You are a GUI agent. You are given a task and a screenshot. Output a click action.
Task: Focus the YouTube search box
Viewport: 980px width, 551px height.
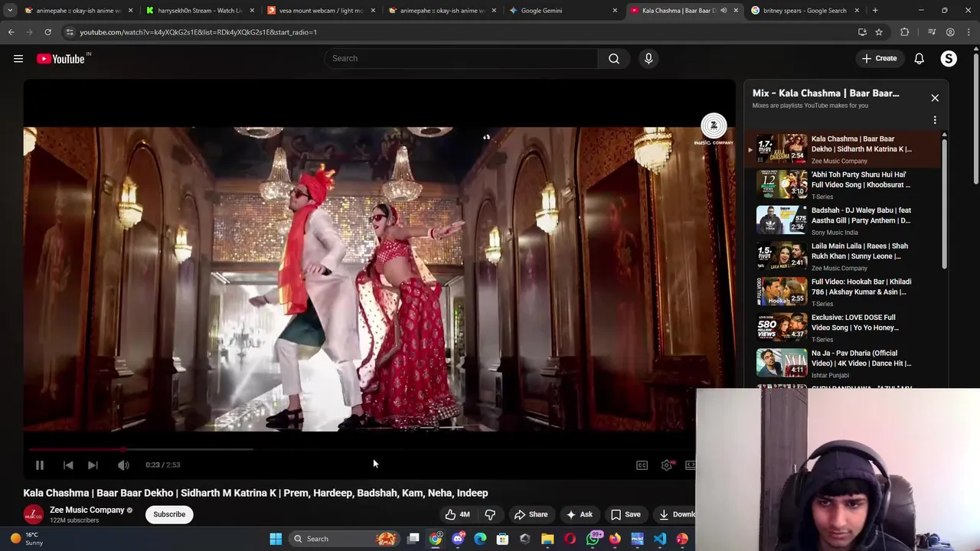[x=461, y=58]
